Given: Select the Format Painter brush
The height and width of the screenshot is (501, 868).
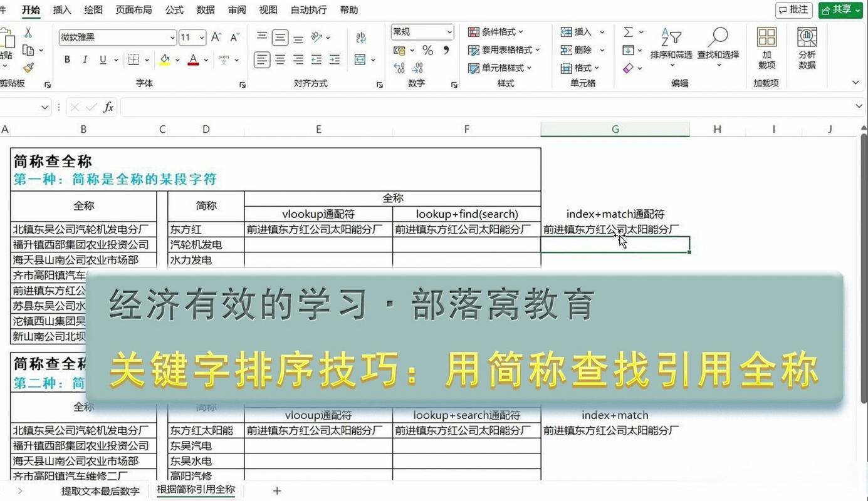Looking at the screenshot, I should click(28, 68).
